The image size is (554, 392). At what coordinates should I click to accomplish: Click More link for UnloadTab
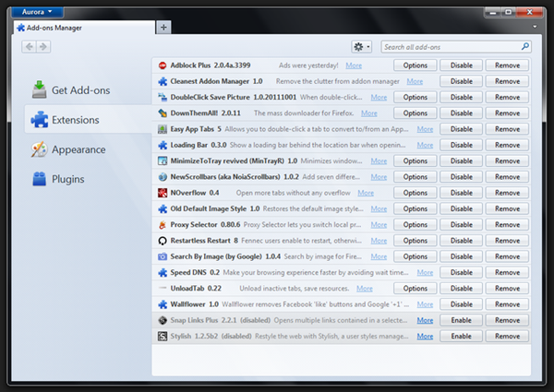tap(365, 289)
